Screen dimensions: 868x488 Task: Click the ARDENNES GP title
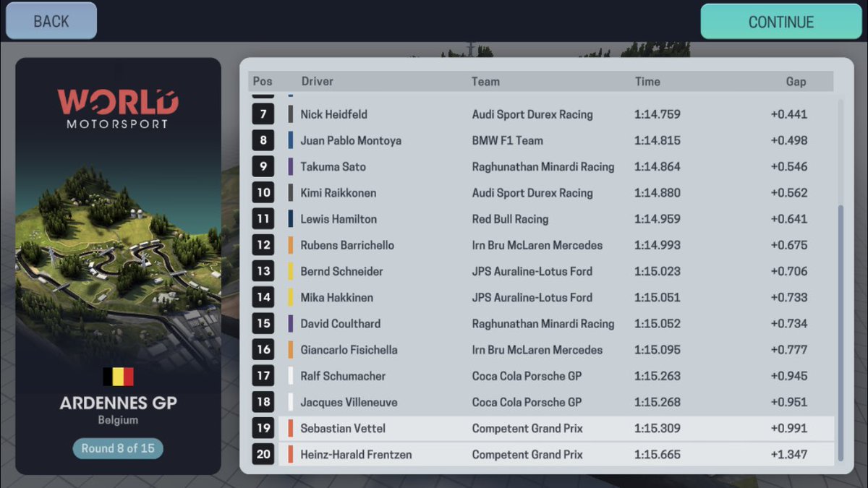click(x=118, y=403)
